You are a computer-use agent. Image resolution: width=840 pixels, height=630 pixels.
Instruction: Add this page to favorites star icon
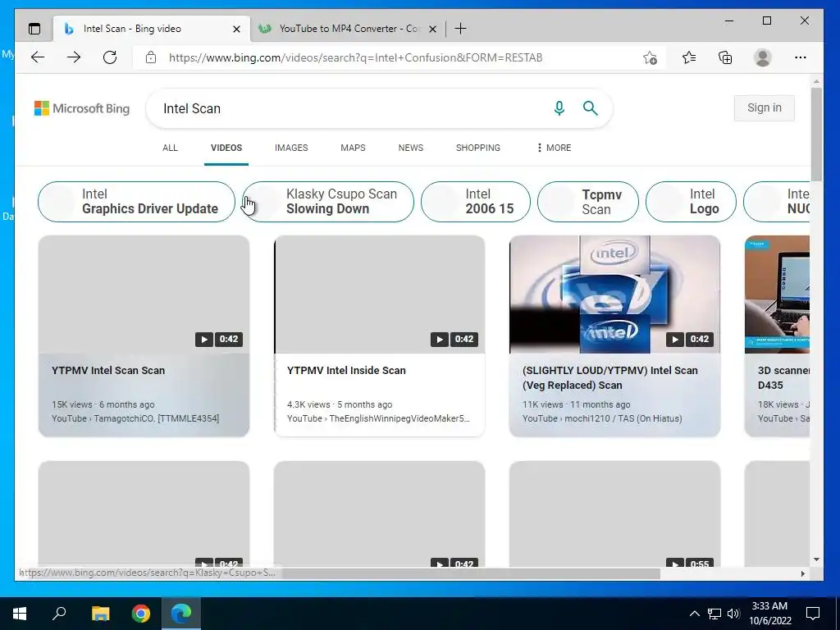tap(650, 57)
